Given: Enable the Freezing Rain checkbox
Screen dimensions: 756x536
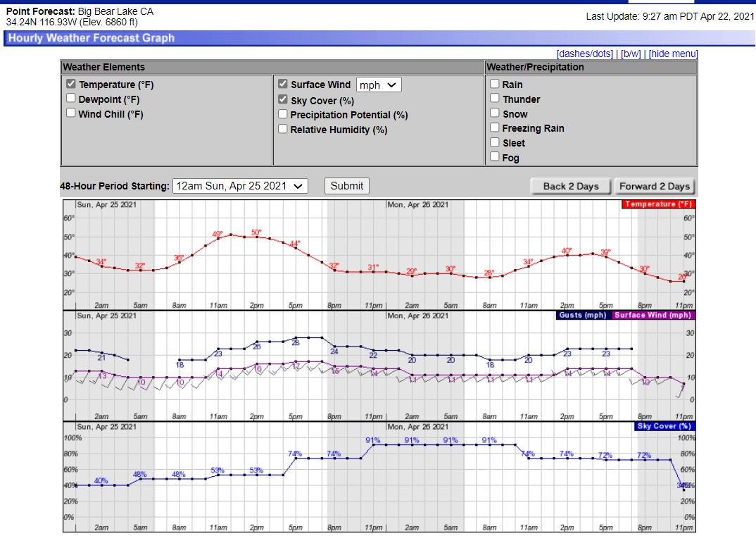Looking at the screenshot, I should point(495,127).
